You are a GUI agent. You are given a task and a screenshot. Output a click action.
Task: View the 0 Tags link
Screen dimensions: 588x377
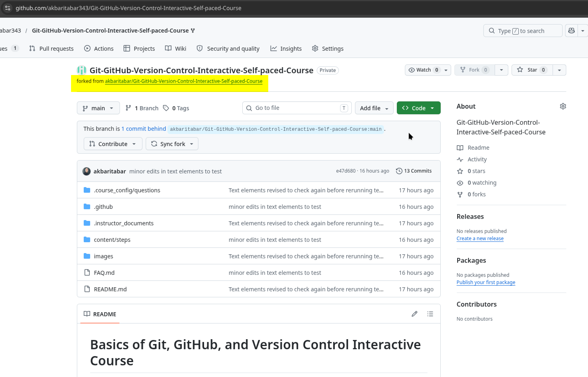(176, 108)
